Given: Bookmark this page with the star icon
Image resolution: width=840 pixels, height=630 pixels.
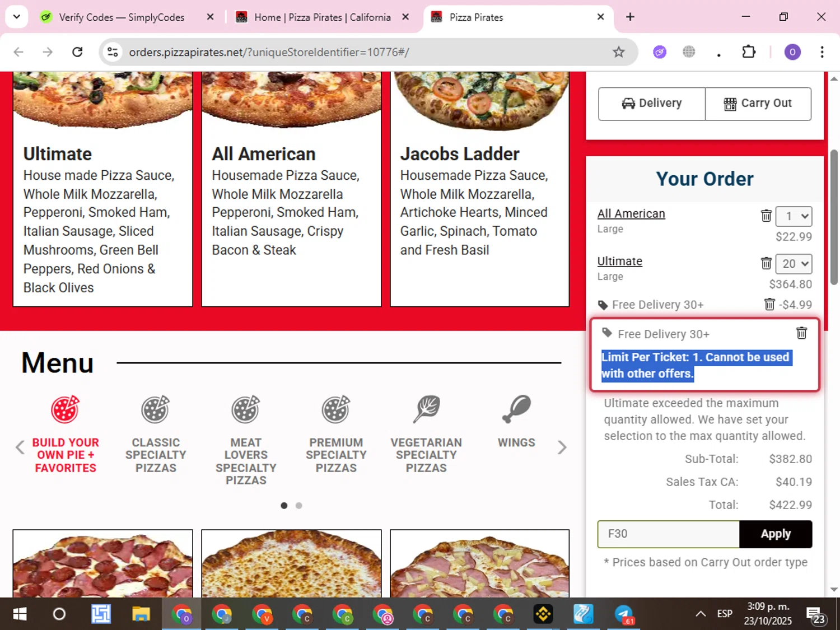Looking at the screenshot, I should [x=618, y=52].
